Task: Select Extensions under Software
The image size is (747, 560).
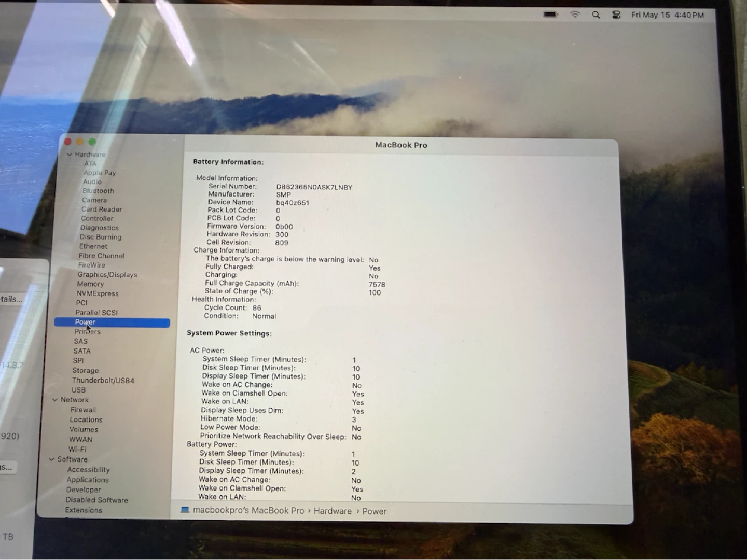Action: (84, 510)
